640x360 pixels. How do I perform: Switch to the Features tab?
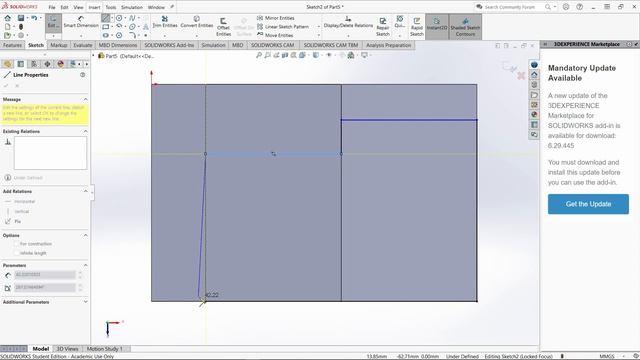(12, 45)
